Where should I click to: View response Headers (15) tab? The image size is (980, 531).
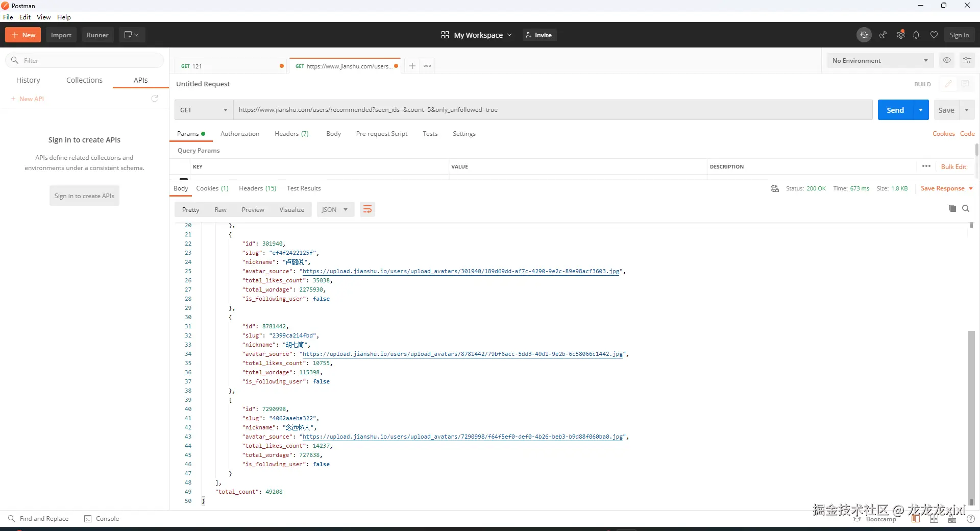click(x=257, y=188)
